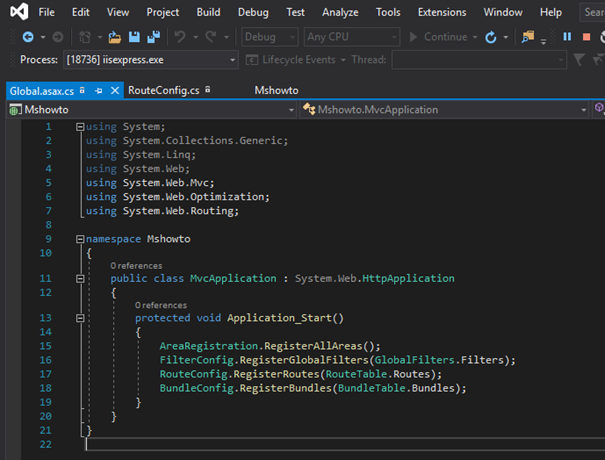Save the current file with the disk icon
Viewport: 605px width, 460px height.
(x=134, y=37)
